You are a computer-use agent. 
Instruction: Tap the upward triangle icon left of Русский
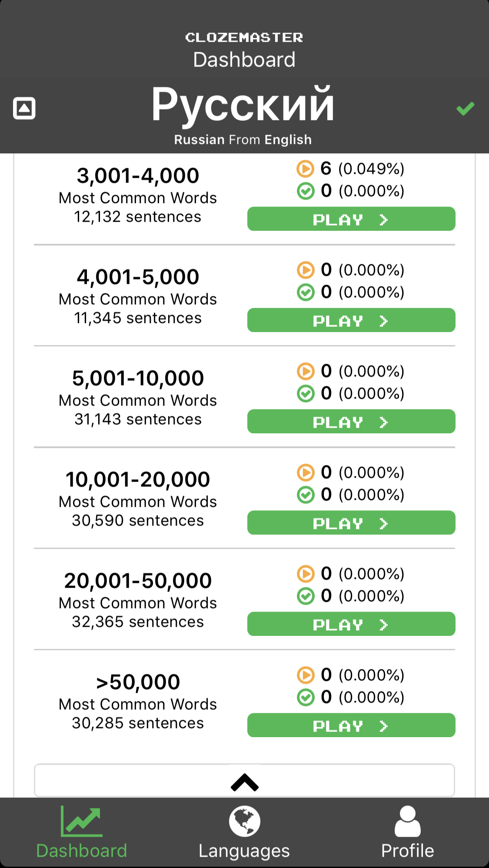click(x=24, y=108)
